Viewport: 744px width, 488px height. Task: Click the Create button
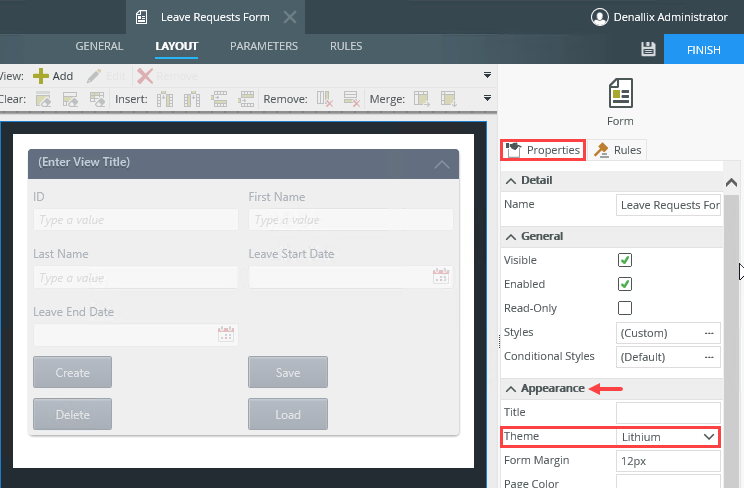tap(73, 372)
